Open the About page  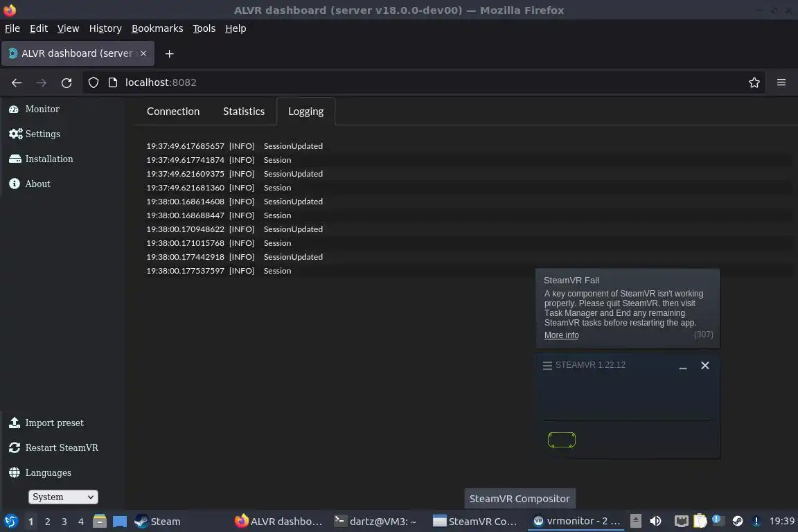tap(30, 184)
